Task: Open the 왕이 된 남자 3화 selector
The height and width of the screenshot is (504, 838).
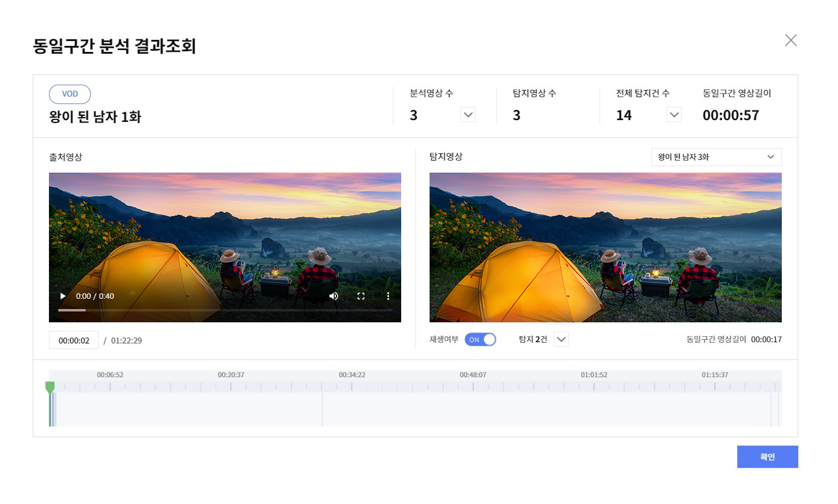Action: 717,157
